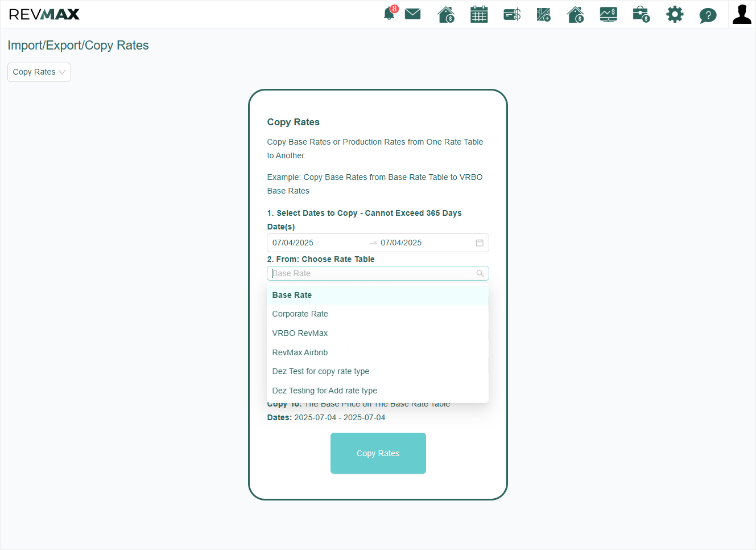Click the Select Dates to Copy heading
This screenshot has width=756, height=550.
365,213
